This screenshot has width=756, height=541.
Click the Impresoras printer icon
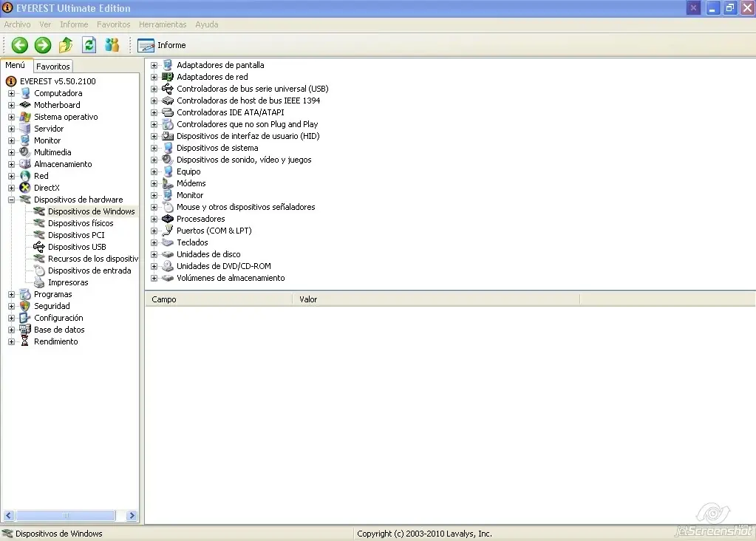(38, 282)
